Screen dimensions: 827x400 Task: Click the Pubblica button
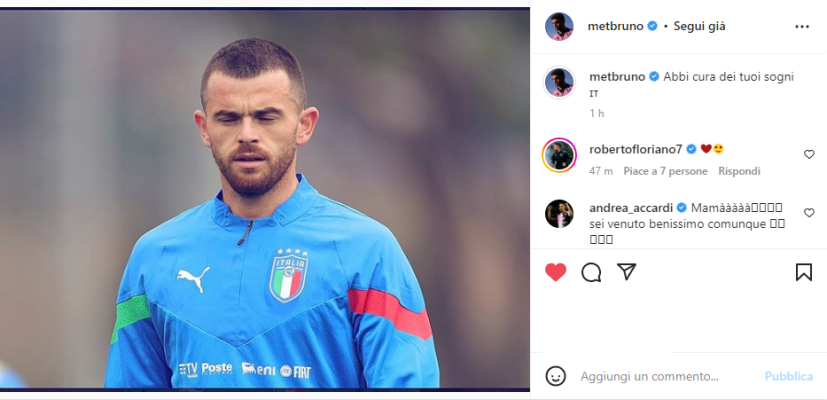pos(789,376)
